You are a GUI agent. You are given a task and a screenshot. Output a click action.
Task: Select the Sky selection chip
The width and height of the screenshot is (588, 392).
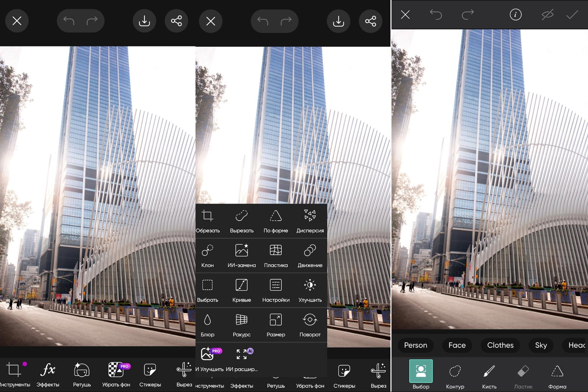541,345
